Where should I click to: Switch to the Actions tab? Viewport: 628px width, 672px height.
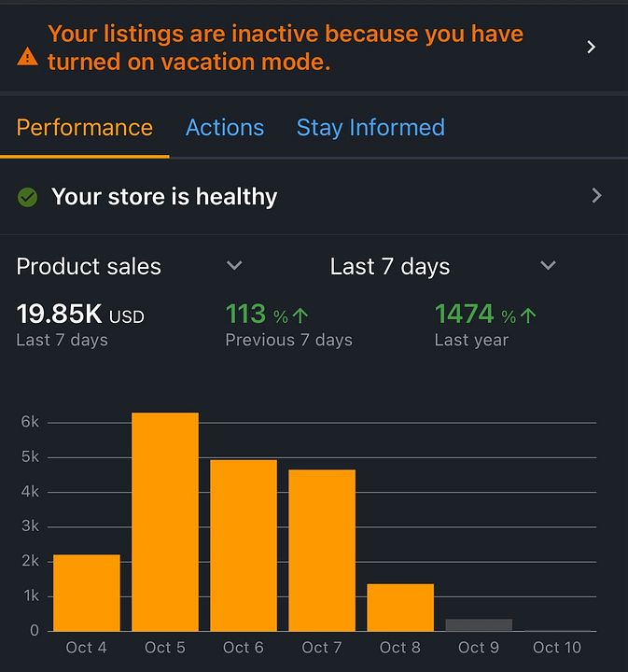(x=224, y=128)
